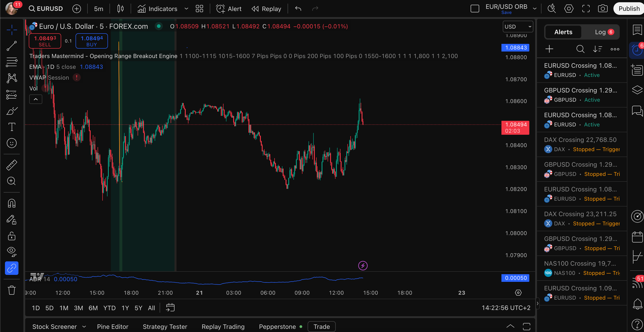Open the DAX Crossing 22,768.50 alert
This screenshot has width=644, height=332.
[581, 144]
